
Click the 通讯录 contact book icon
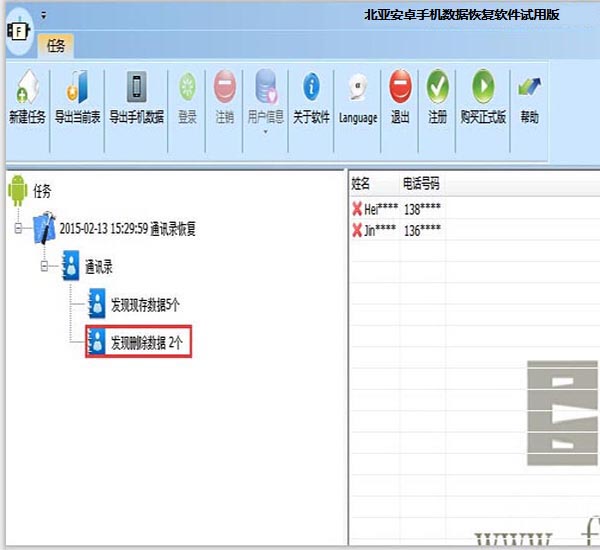click(x=71, y=266)
